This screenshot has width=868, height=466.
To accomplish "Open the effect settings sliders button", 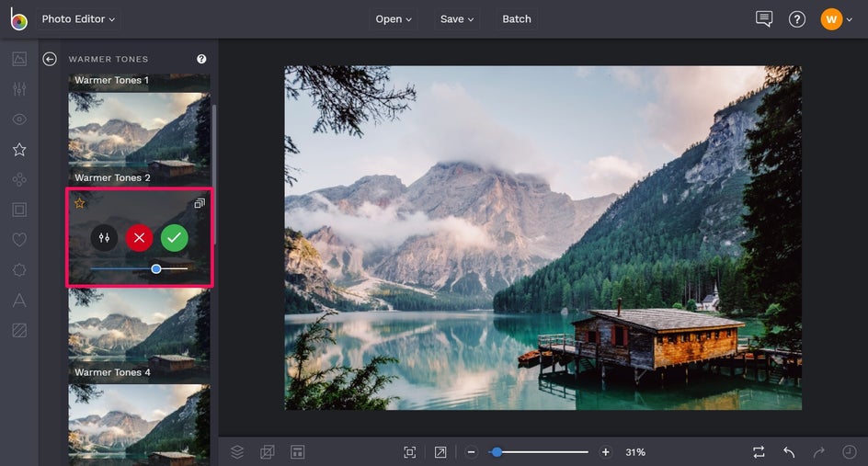I will 104,238.
